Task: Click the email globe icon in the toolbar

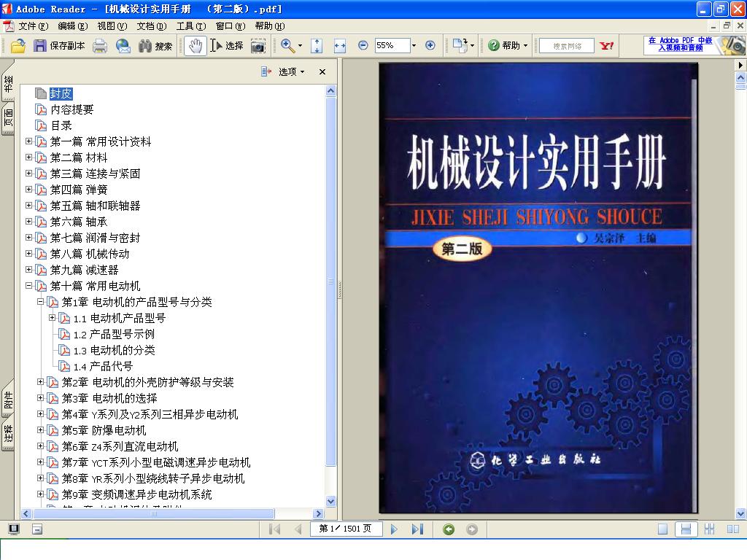Action: (123, 46)
